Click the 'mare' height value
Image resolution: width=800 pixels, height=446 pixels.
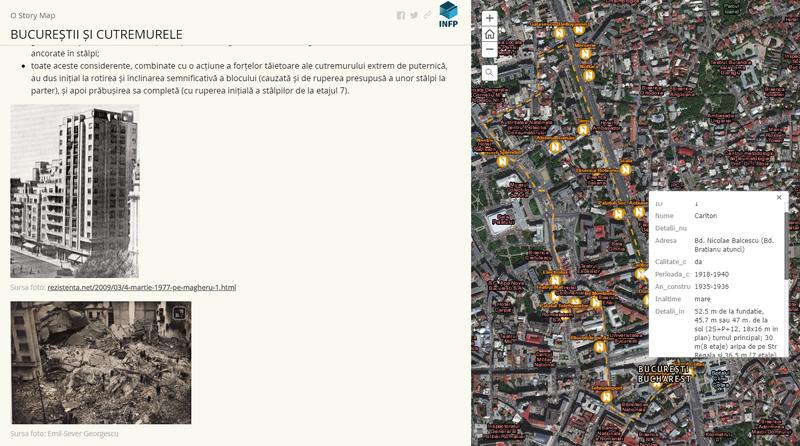click(x=702, y=299)
